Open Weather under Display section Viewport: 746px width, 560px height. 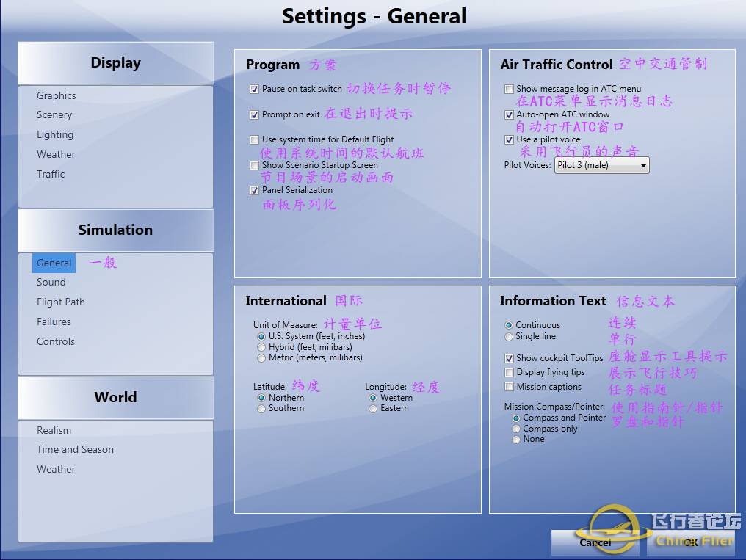56,155
